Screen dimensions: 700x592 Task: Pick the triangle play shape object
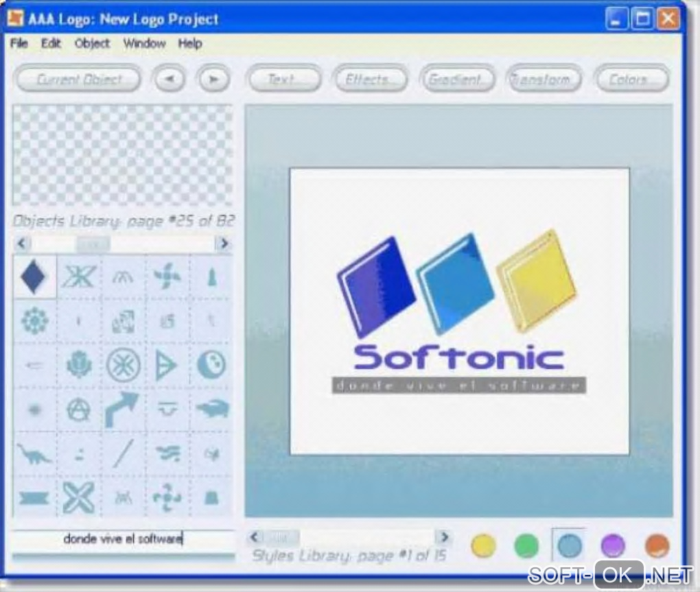[x=167, y=364]
